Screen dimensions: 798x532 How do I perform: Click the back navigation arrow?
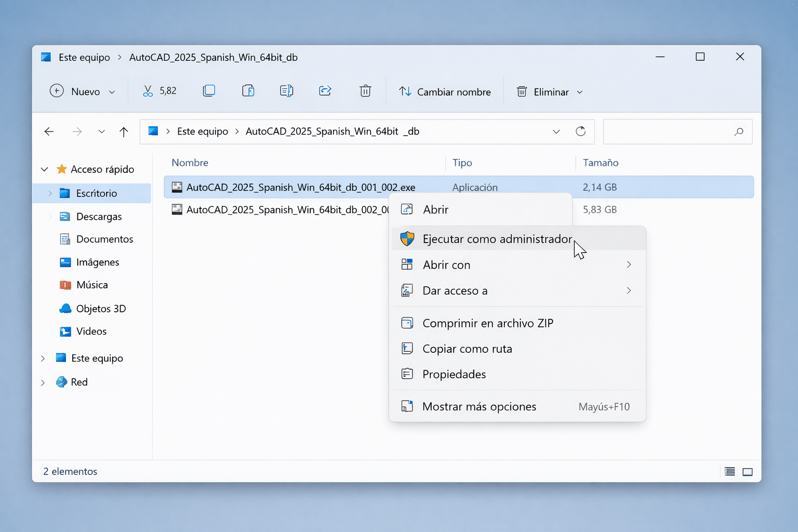click(49, 131)
